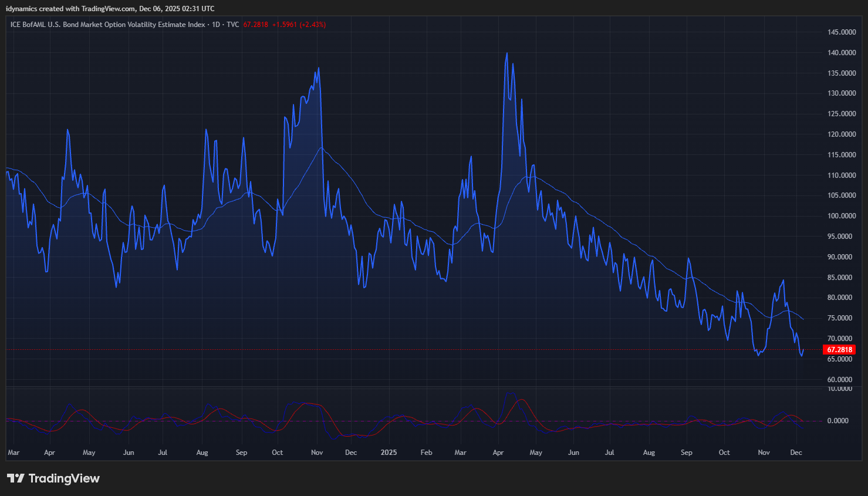Viewport: 868px width, 496px height.
Task: Click the Apr 2025 peak near 140 on chart
Action: [x=507, y=53]
